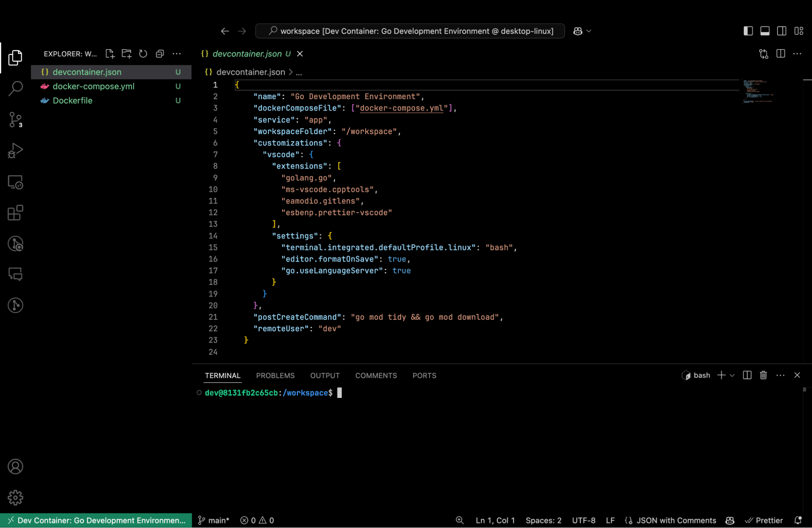This screenshot has width=812, height=528.
Task: Click the devcontainer.json breadcrumb
Action: point(251,72)
